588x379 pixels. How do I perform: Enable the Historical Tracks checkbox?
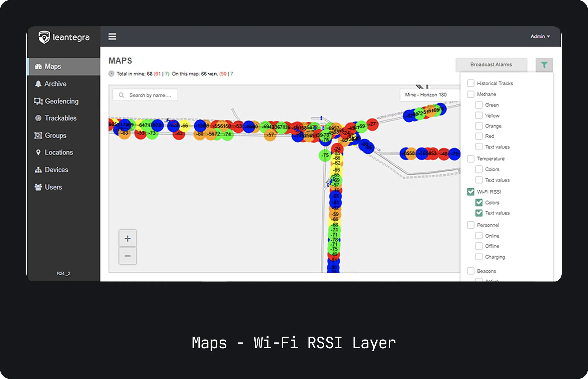point(471,83)
